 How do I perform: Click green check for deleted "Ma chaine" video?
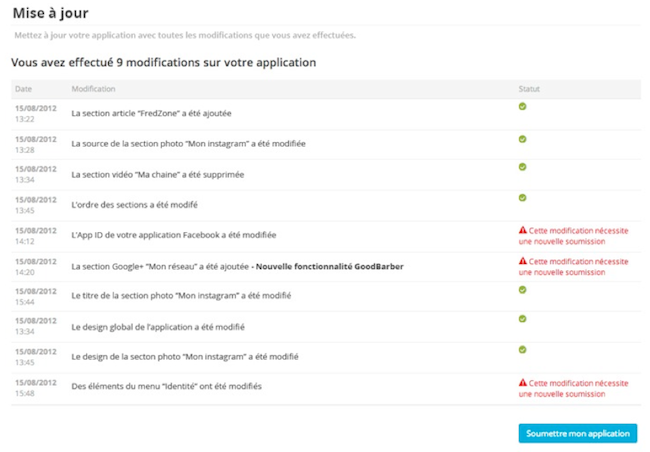[522, 168]
